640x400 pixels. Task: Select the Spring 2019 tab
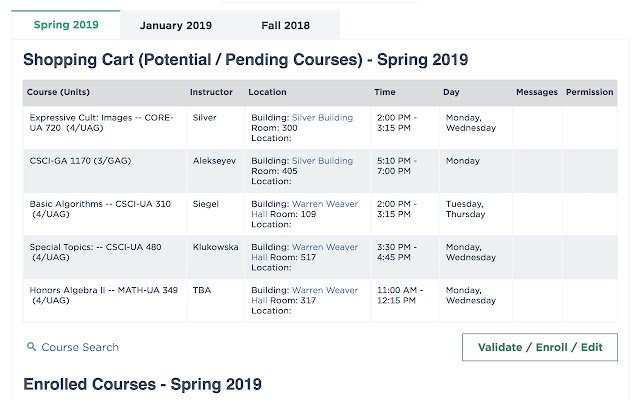point(66,25)
